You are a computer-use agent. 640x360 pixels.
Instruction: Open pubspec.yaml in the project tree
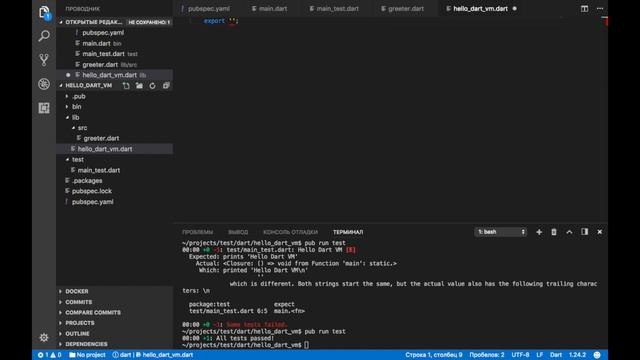[93, 202]
